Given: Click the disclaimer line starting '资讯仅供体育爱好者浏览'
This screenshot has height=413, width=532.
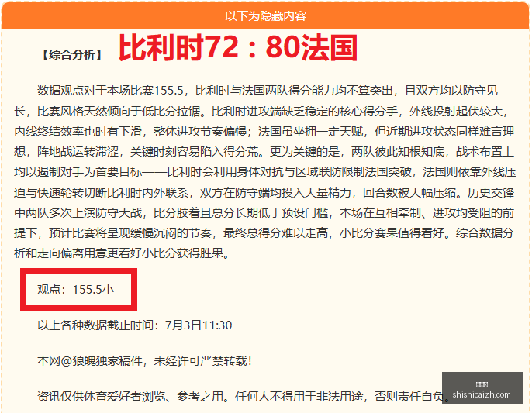Looking at the screenshot, I should click(x=244, y=396).
